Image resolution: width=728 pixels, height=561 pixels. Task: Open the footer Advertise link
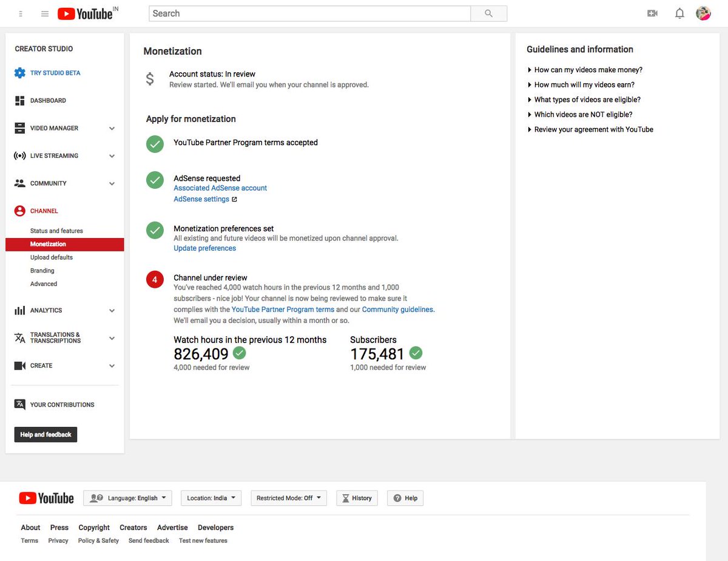(x=172, y=528)
